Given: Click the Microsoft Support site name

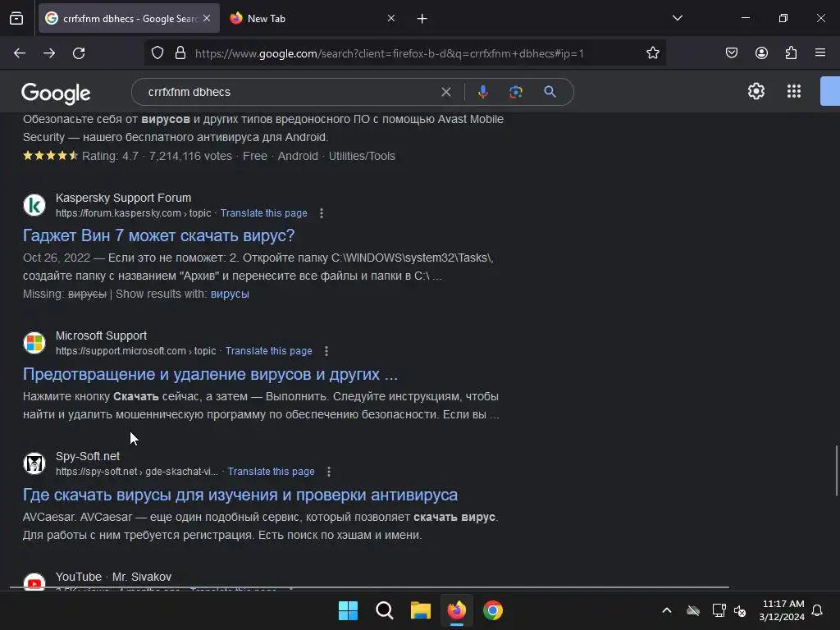Looking at the screenshot, I should coord(101,336).
